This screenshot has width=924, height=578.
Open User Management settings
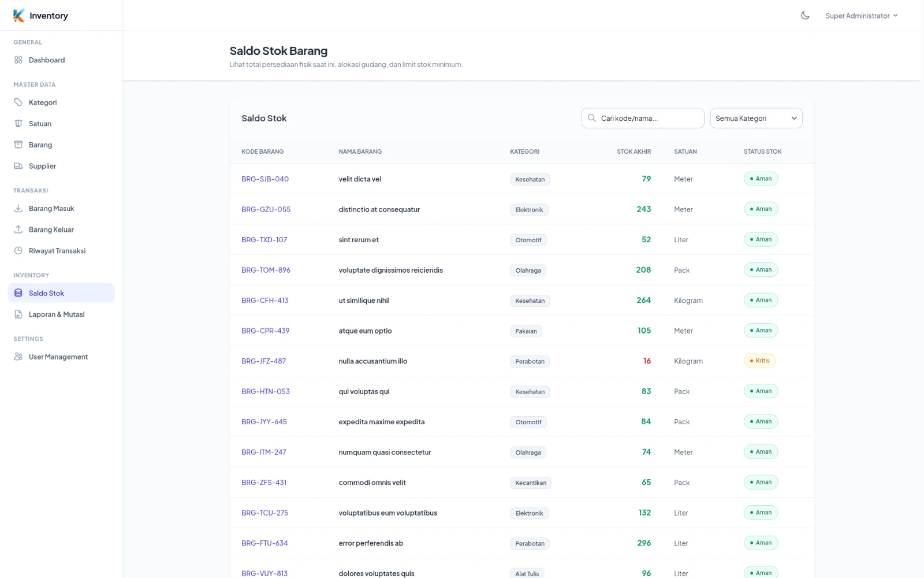[61, 357]
